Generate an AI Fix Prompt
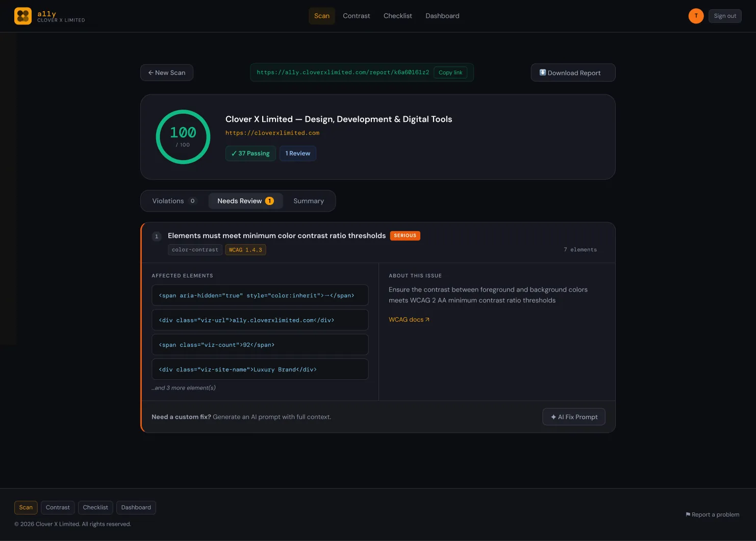This screenshot has height=541, width=756. pyautogui.click(x=574, y=417)
